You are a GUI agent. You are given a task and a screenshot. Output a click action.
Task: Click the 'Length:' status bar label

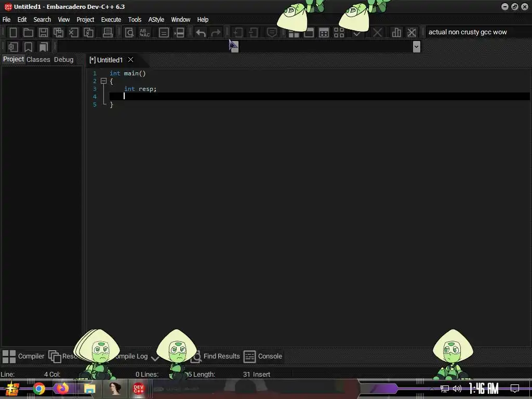[x=204, y=375]
